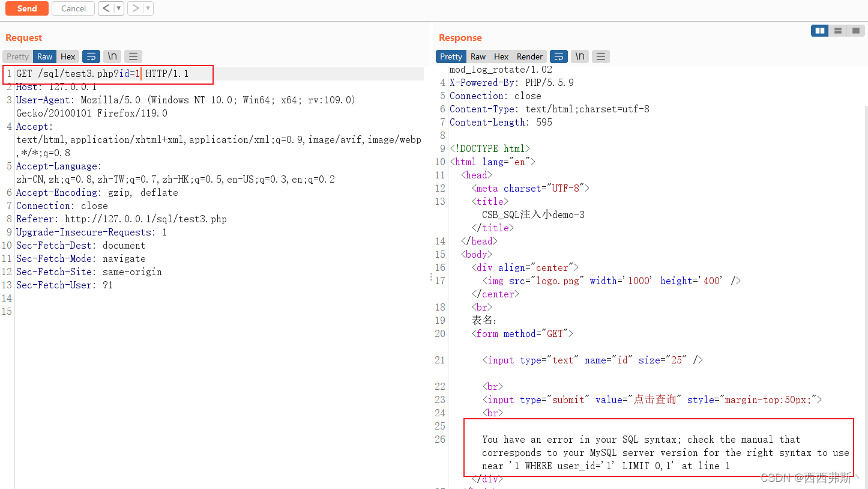Select side-by-side split layout icon
The image size is (868, 489).
pos(819,31)
